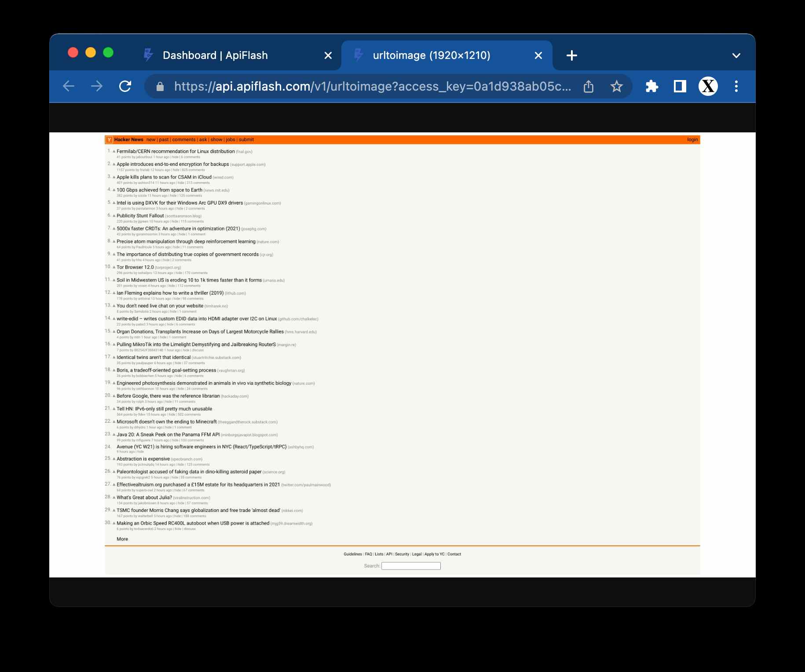This screenshot has width=805, height=672.
Task: Upvote the CSAM in iCloud story
Action: 114,177
